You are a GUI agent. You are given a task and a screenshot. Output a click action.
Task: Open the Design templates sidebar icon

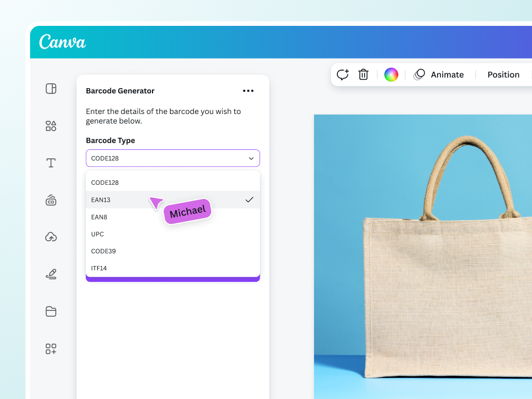tap(51, 89)
